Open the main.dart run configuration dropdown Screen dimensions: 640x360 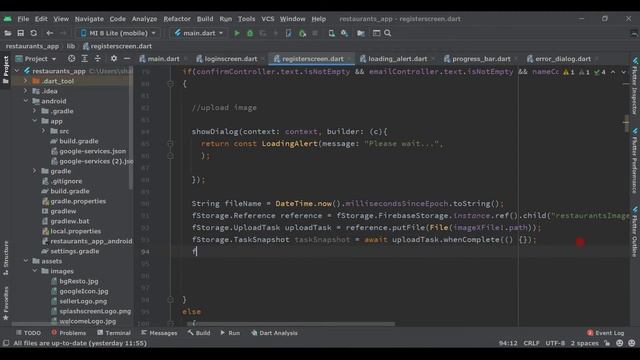[x=198, y=33]
